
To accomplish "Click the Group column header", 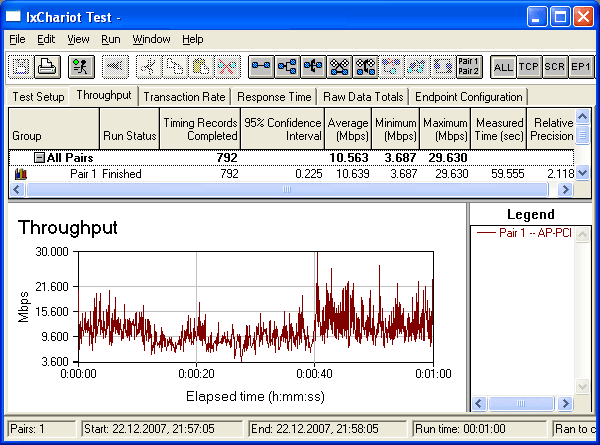I will (x=54, y=129).
